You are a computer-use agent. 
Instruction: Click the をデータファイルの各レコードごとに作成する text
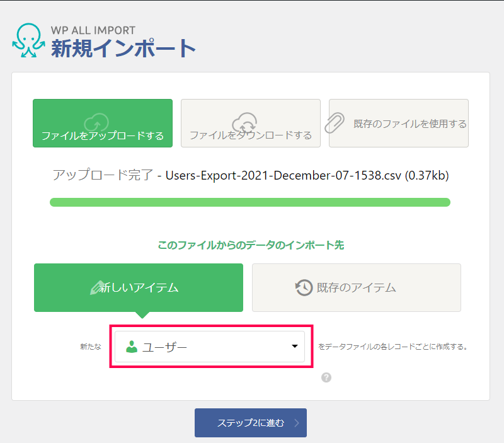point(392,347)
